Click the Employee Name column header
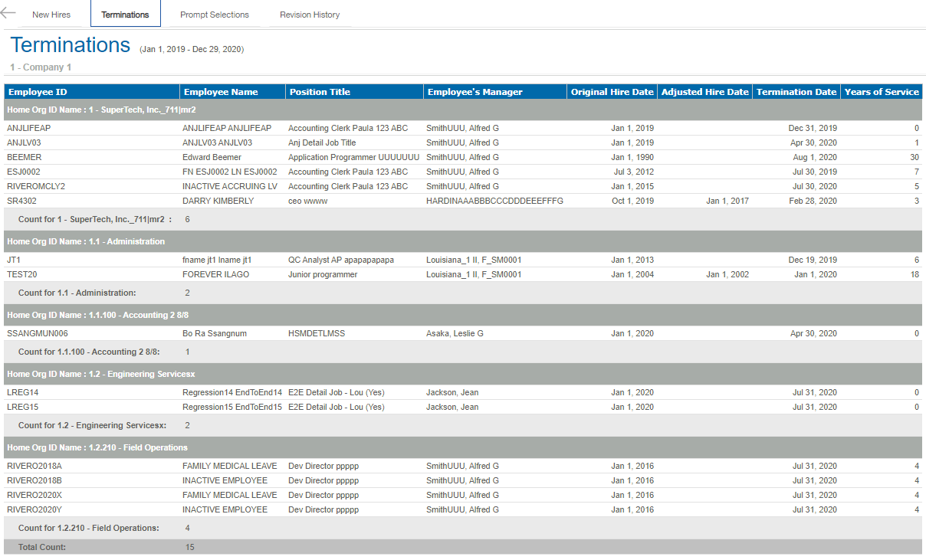Screen dimensions: 926x560 [x=221, y=92]
